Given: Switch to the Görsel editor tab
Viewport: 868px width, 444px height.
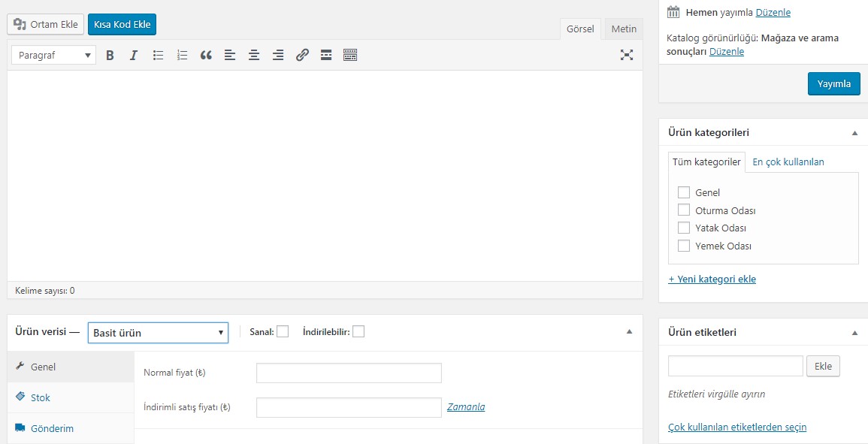Looking at the screenshot, I should click(580, 29).
